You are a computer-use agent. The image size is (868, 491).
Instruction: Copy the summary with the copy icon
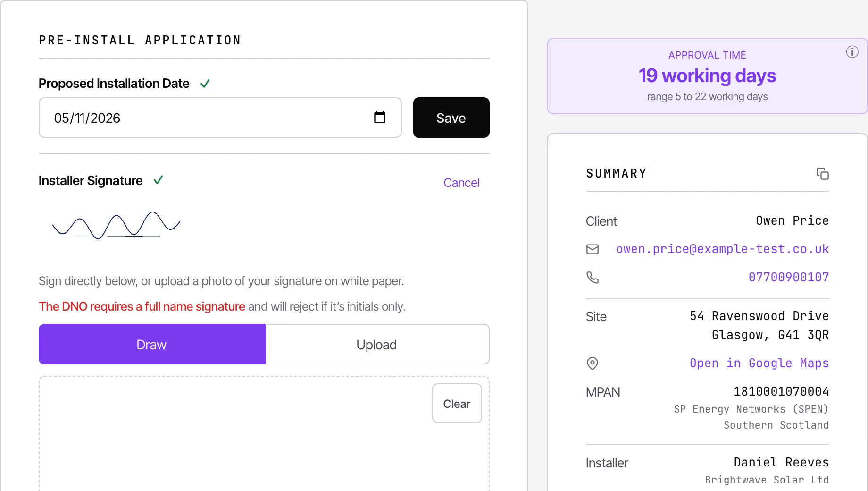coord(822,174)
